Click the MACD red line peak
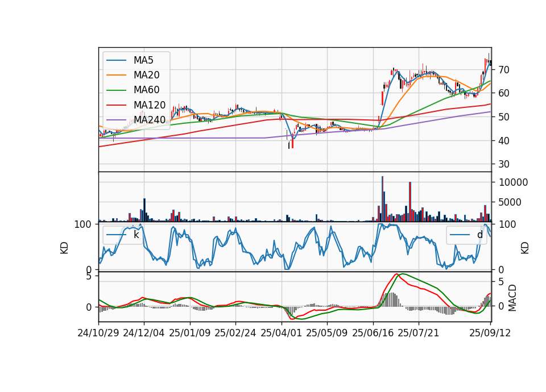The width and height of the screenshot is (546, 392). tap(396, 274)
